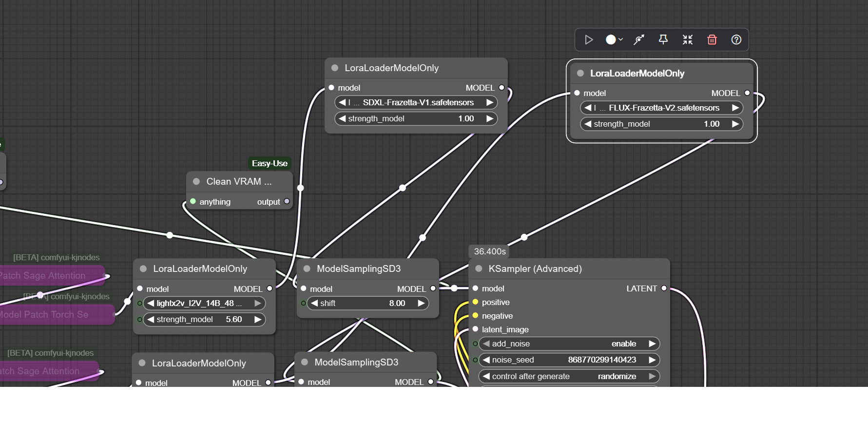Select previous lora before FLUX-Frazetta-V2 with left arrow
This screenshot has width=868, height=421.
pyautogui.click(x=588, y=108)
